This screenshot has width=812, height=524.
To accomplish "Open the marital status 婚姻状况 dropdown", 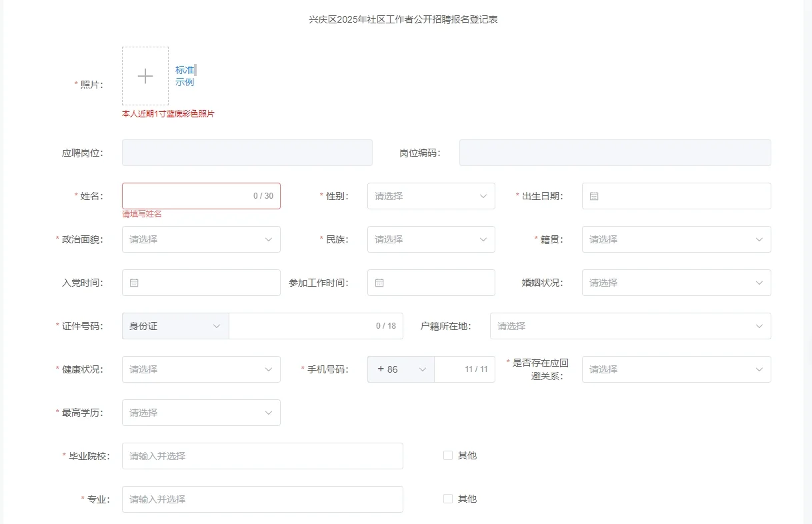I will [676, 283].
